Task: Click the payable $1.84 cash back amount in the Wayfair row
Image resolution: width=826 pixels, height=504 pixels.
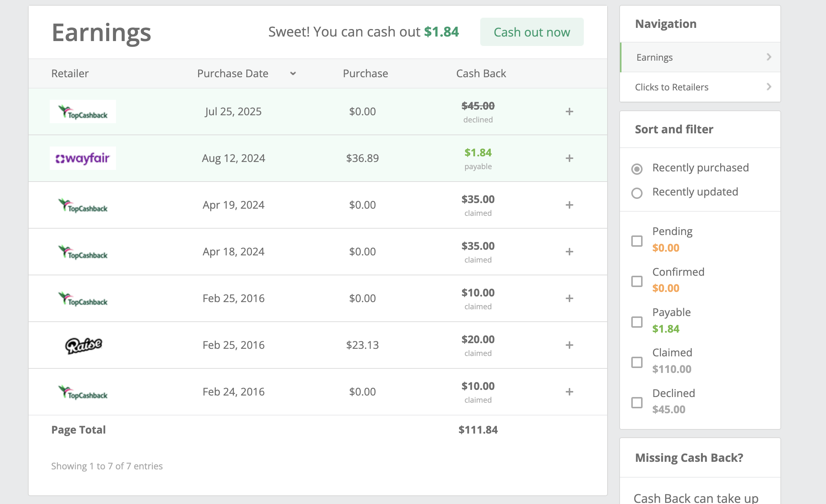Action: [478, 153]
